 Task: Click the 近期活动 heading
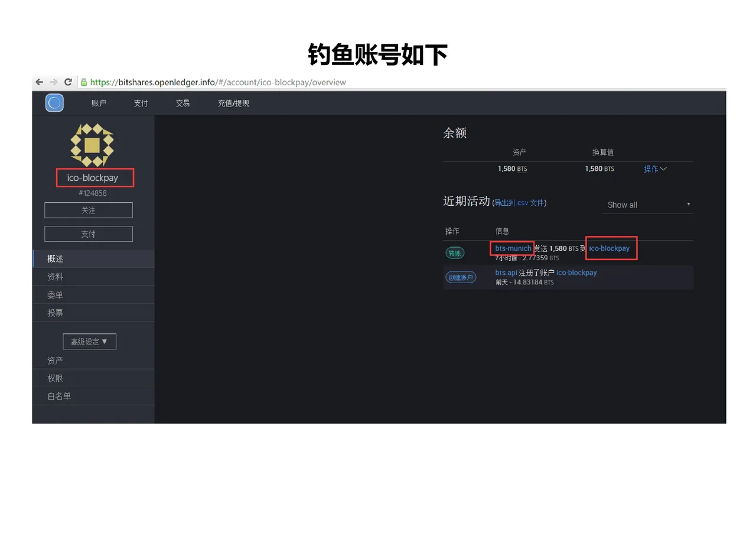point(467,201)
